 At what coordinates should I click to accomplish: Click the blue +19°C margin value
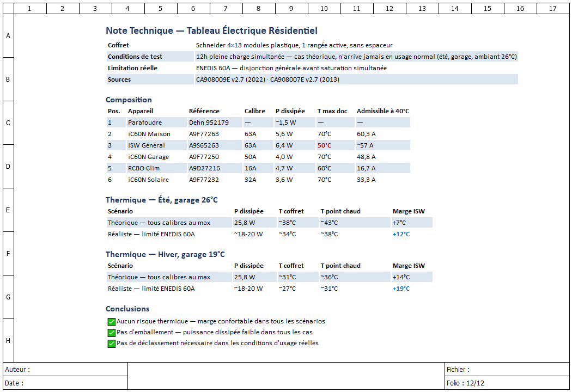[x=401, y=289]
